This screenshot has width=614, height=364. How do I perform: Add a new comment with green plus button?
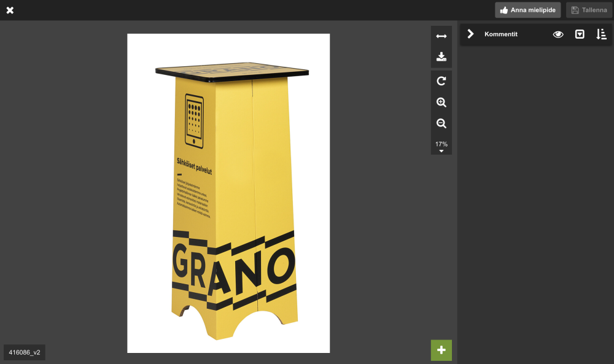(441, 350)
